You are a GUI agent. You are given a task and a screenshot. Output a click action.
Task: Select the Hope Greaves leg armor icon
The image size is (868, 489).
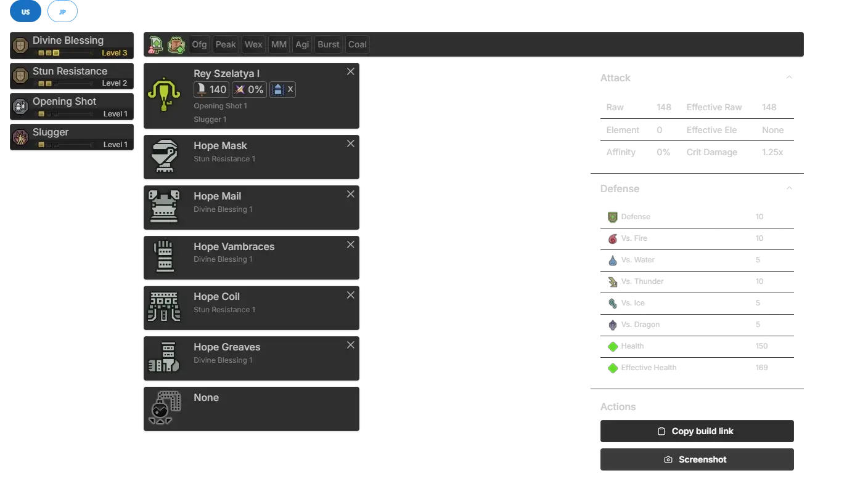point(164,358)
